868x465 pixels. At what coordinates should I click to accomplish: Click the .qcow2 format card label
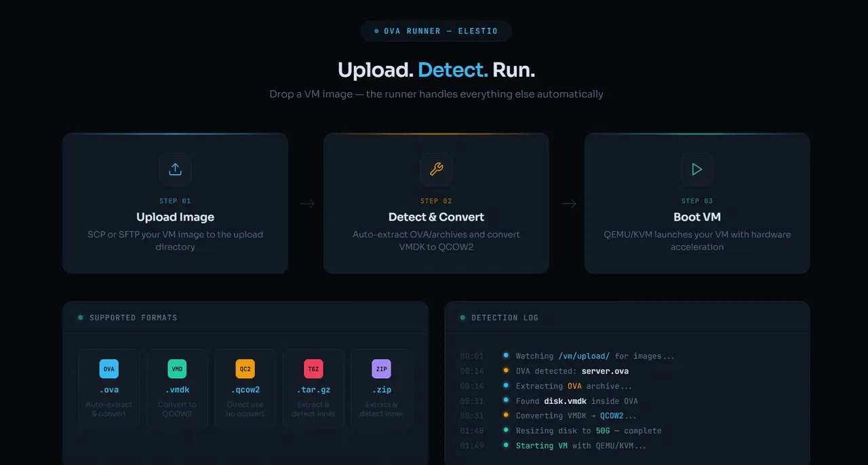(245, 390)
